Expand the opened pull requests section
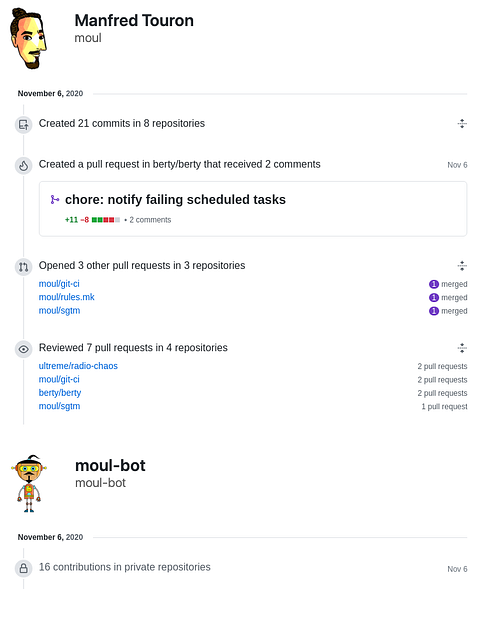Image resolution: width=480 pixels, height=617 pixels. pyautogui.click(x=462, y=266)
